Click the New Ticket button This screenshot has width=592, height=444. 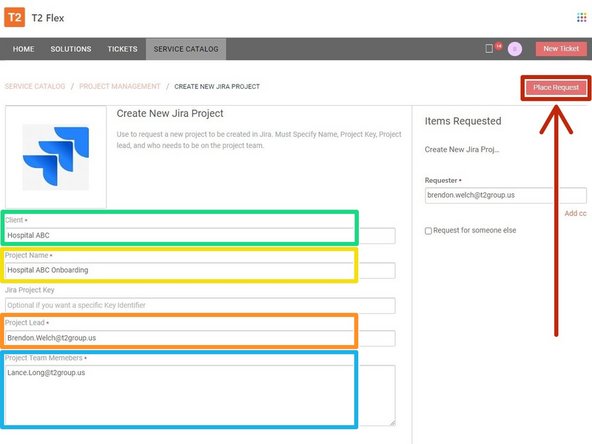pyautogui.click(x=561, y=49)
